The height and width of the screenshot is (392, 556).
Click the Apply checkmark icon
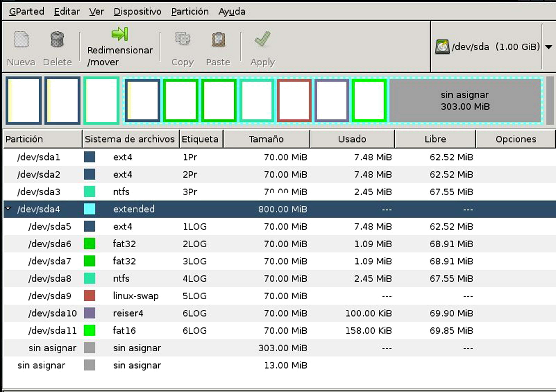point(263,39)
